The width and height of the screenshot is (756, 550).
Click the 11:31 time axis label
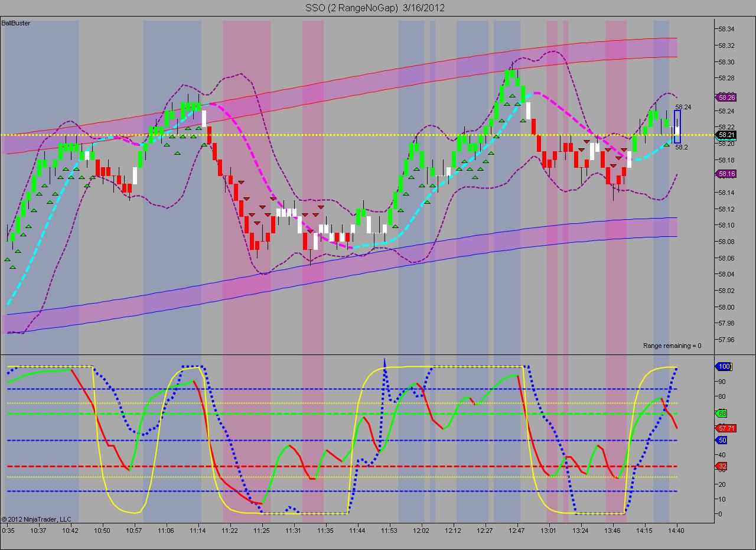[294, 531]
